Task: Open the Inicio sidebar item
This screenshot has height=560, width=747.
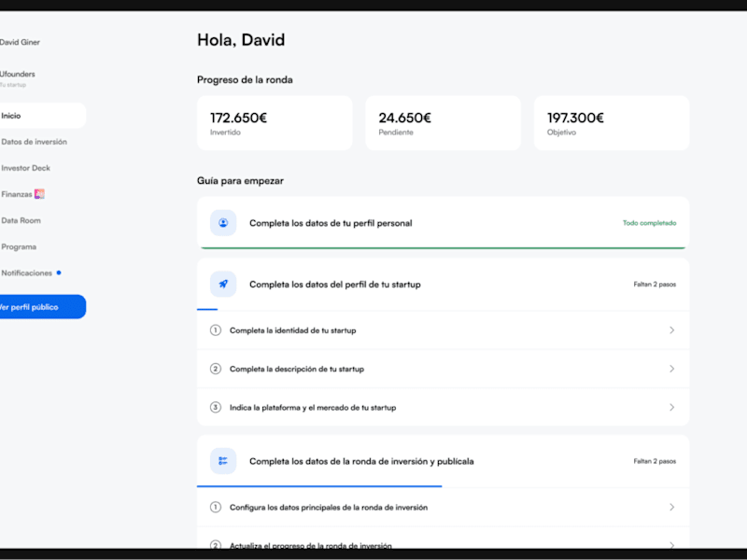Action: pyautogui.click(x=42, y=116)
